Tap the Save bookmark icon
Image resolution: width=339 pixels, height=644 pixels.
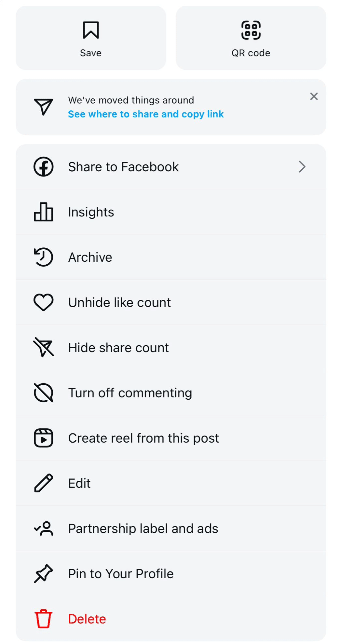click(90, 29)
